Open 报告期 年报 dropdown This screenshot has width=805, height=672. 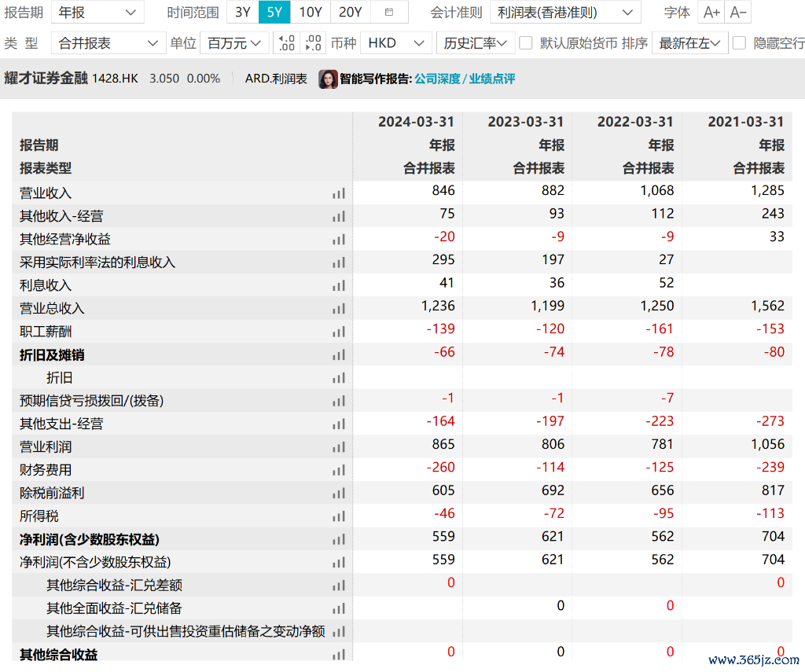point(97,13)
